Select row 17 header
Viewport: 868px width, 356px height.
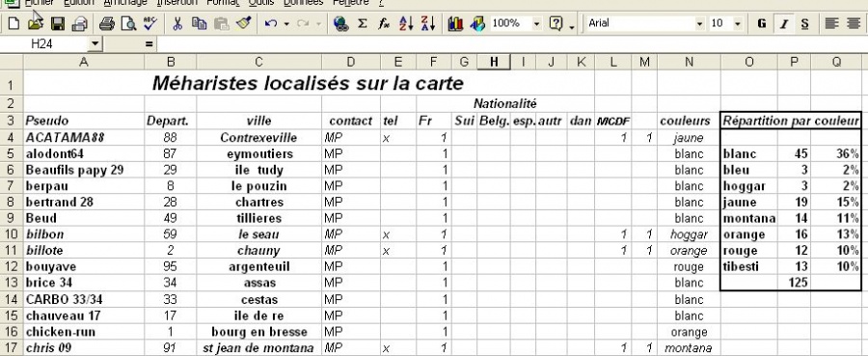click(12, 348)
